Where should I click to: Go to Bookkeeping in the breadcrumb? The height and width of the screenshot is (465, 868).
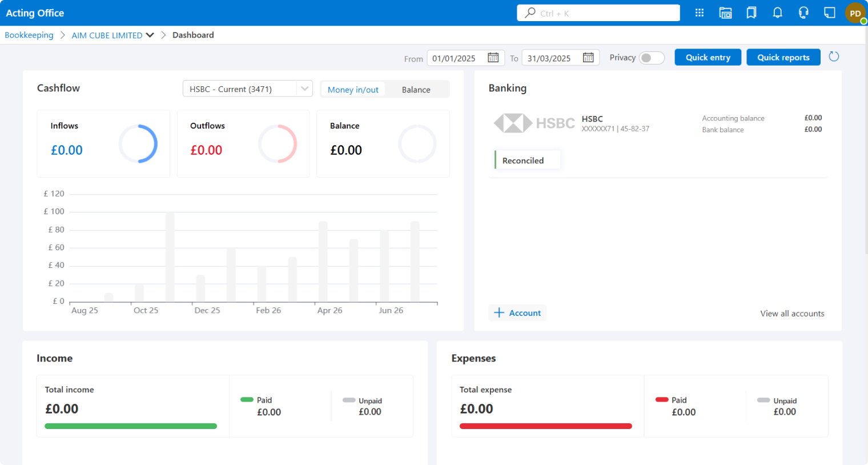pos(29,35)
